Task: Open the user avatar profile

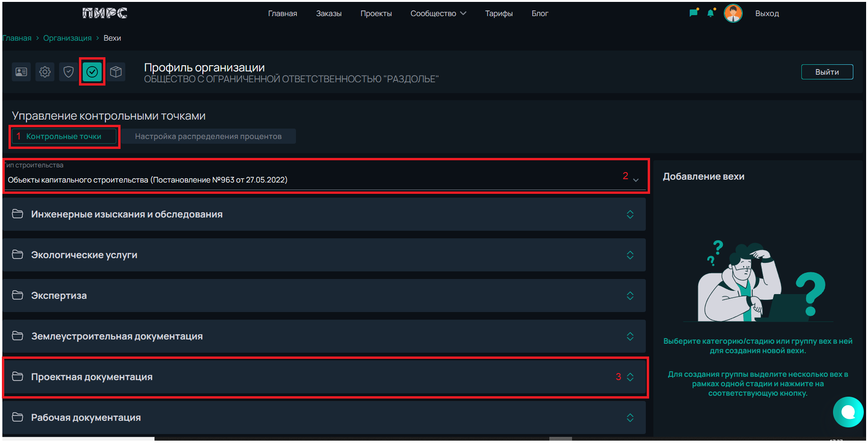Action: 733,13
